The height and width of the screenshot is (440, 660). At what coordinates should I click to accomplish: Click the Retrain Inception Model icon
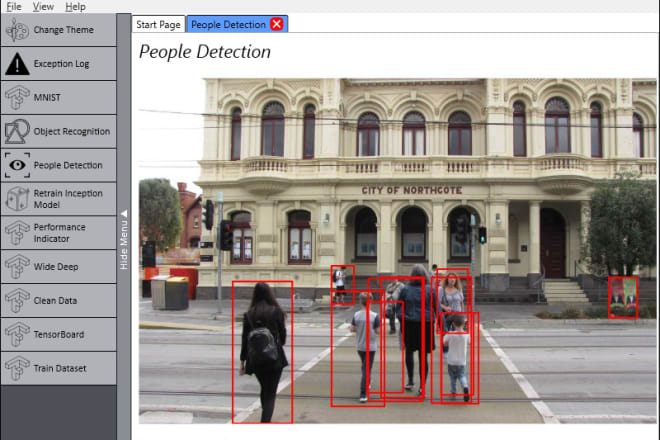click(x=17, y=199)
